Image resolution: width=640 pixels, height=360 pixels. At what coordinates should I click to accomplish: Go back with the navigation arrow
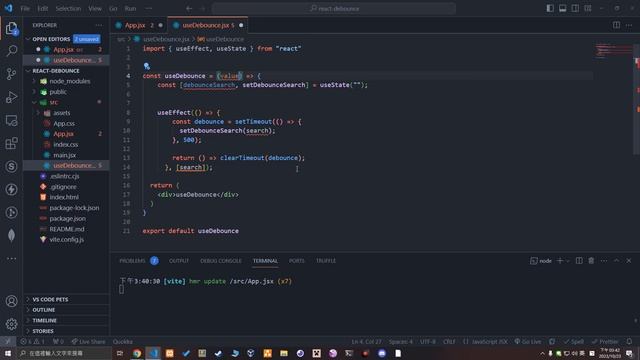[x=189, y=8]
